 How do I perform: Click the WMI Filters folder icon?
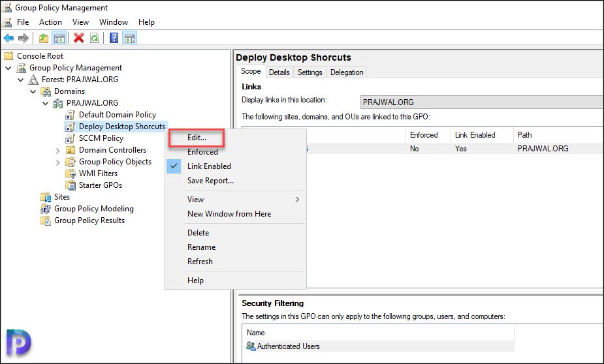70,174
